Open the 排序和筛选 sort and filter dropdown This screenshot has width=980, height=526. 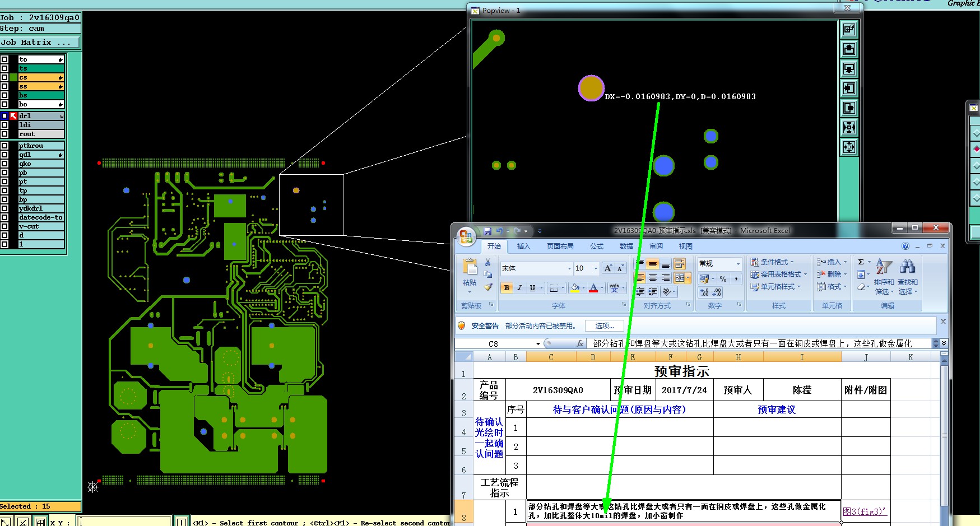point(884,276)
